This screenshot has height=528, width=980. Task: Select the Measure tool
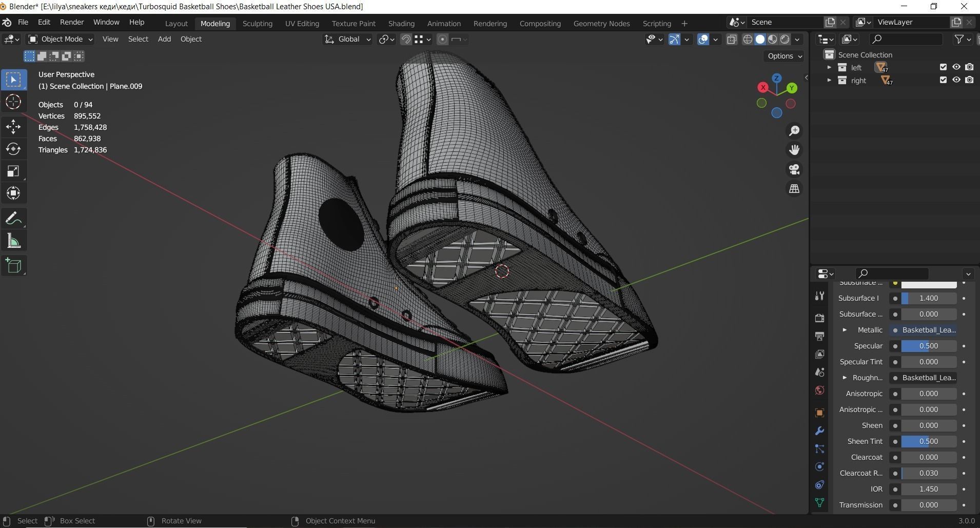click(x=13, y=241)
